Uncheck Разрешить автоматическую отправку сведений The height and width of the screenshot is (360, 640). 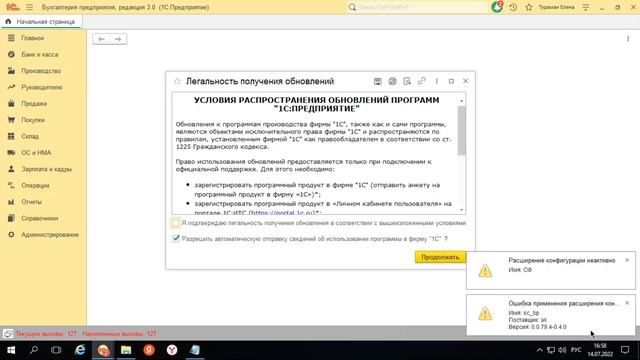(176, 238)
